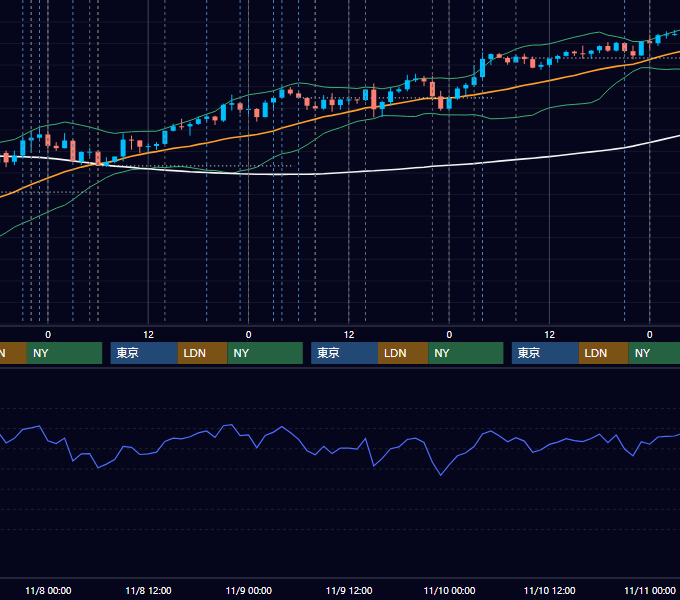Screen dimensions: 680x600
Task: Click hour label 0 above 11/9 00:00
Action: [x=248, y=335]
